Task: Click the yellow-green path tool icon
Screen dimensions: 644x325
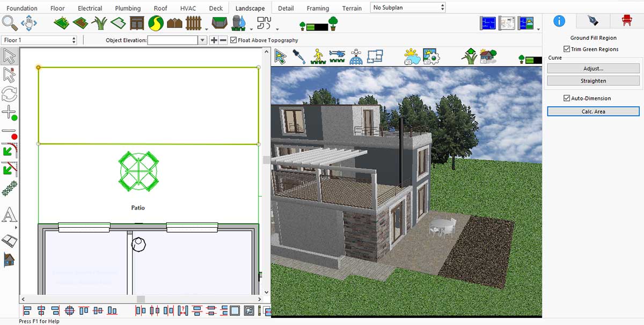Action: tap(156, 23)
